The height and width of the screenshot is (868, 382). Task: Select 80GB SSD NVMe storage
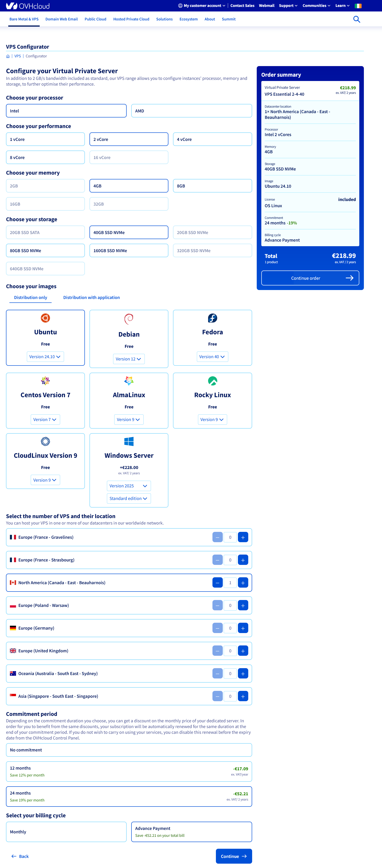pyautogui.click(x=45, y=250)
